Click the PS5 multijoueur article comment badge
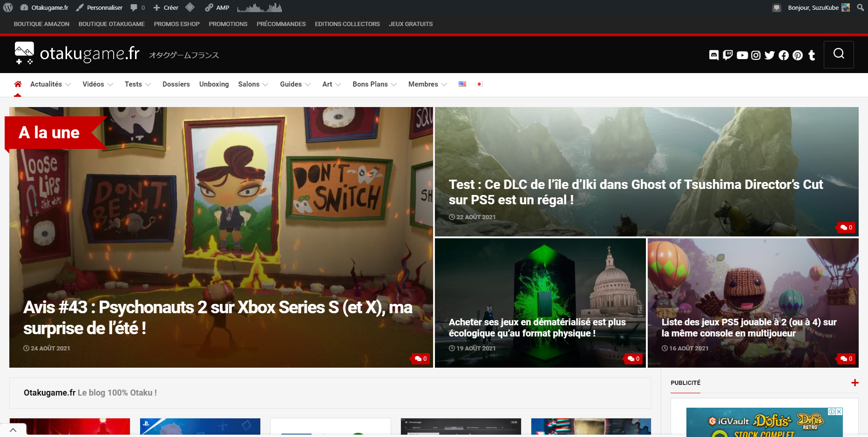Image resolution: width=868 pixels, height=437 pixels. (846, 359)
